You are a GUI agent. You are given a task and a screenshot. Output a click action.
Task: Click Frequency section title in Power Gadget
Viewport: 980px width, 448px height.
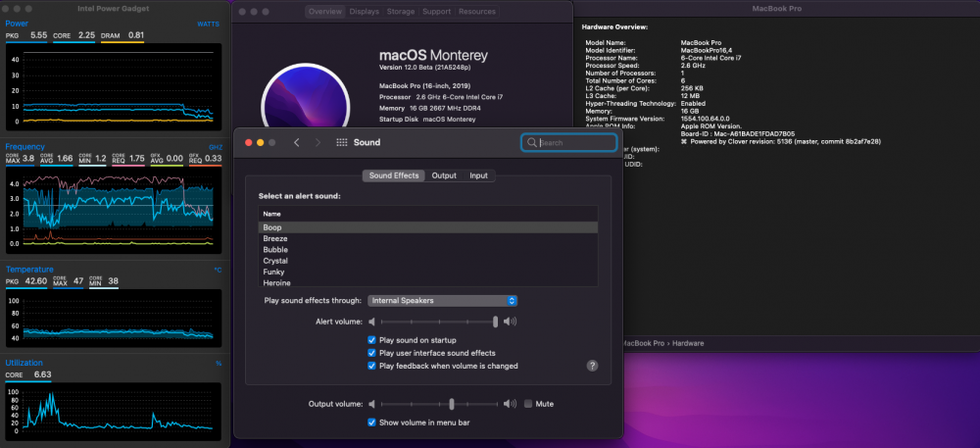[25, 147]
